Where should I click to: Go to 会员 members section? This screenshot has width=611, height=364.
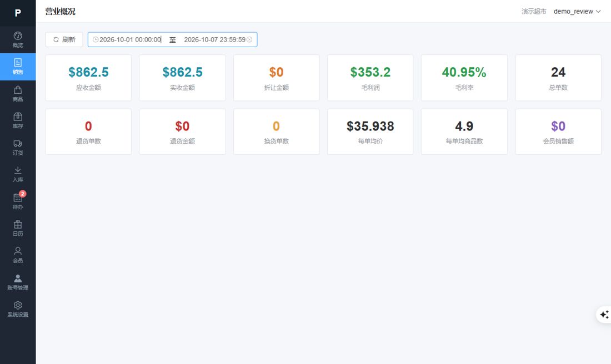[18, 255]
